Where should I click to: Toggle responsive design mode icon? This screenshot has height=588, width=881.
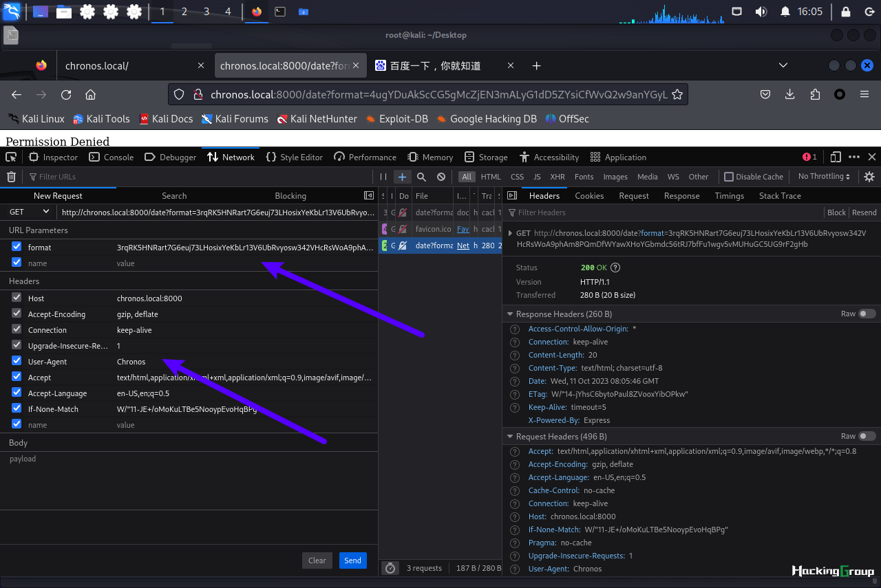[836, 157]
